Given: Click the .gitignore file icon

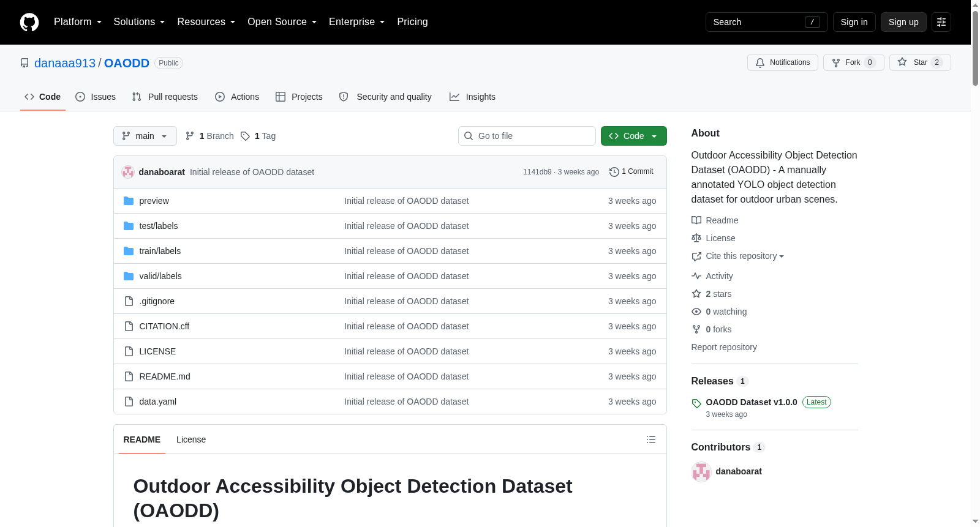Looking at the screenshot, I should pos(129,301).
